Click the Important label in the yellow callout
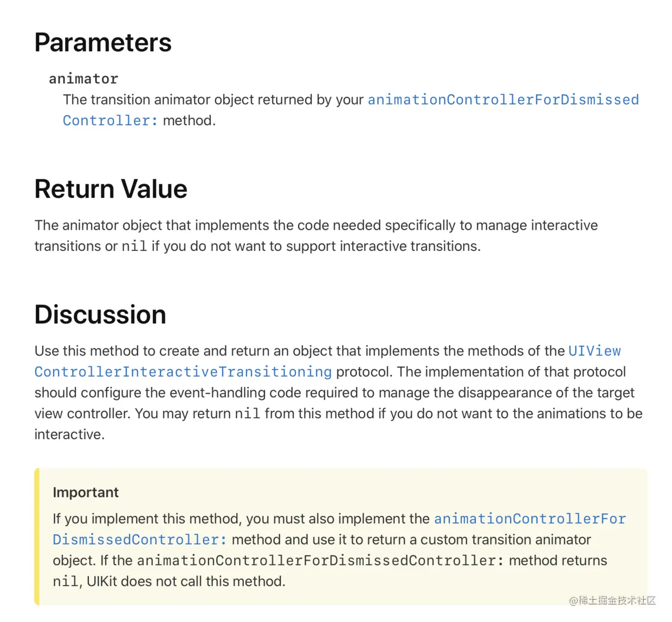Screen dimensions: 672x622 [x=86, y=493]
